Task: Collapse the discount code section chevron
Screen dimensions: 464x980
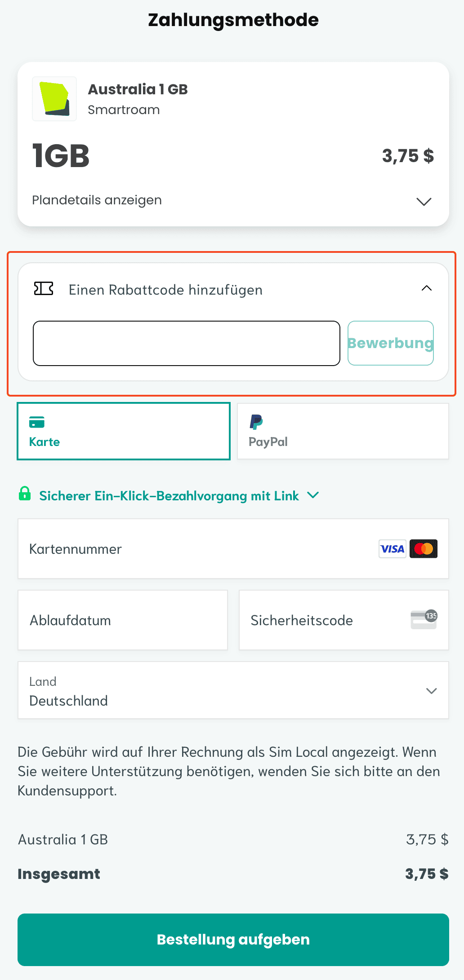Action: click(x=426, y=288)
